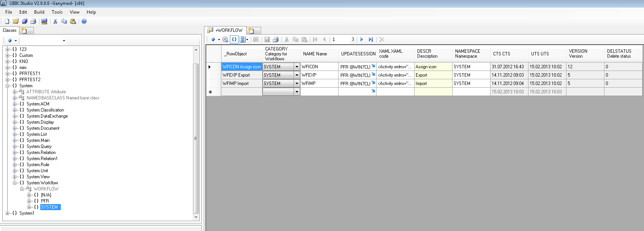Click the compass navigate icon in grid toolbar

[225, 39]
